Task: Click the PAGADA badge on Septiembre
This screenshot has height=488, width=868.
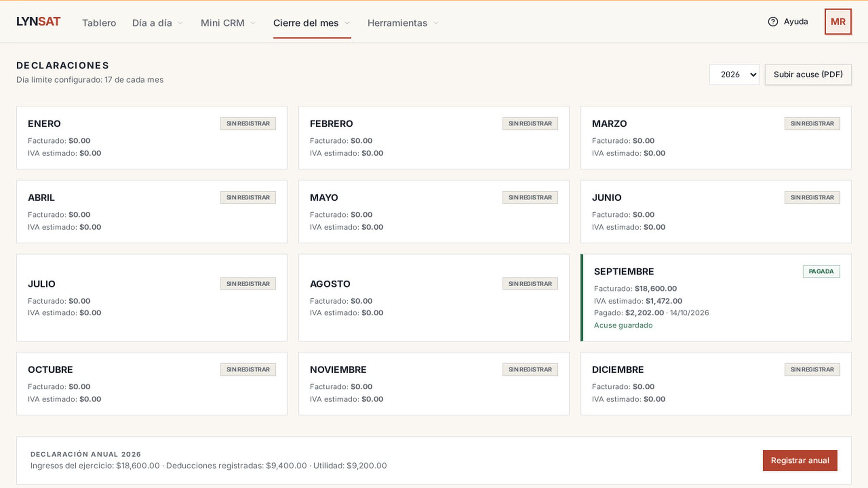Action: [821, 271]
